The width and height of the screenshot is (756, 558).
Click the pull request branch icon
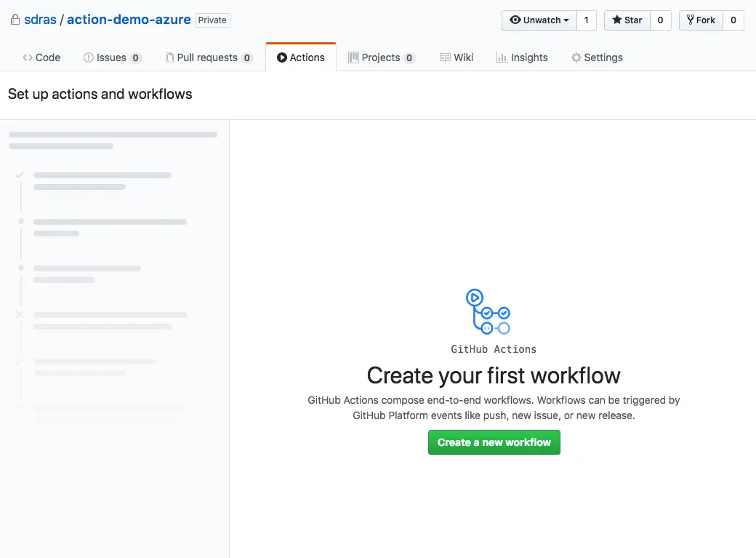click(x=169, y=57)
